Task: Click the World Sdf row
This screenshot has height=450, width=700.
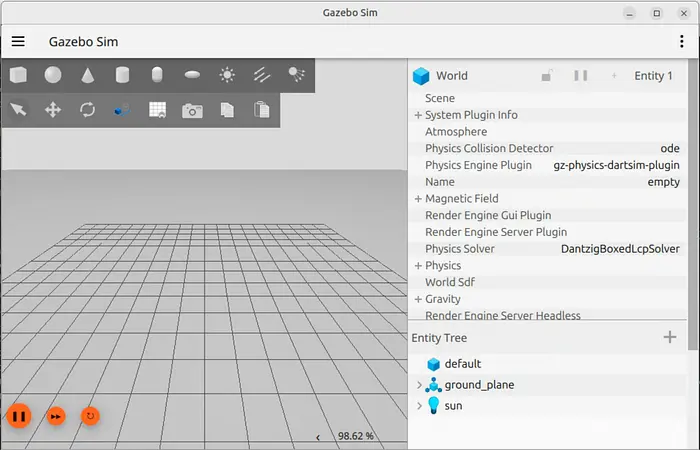Action: (548, 282)
